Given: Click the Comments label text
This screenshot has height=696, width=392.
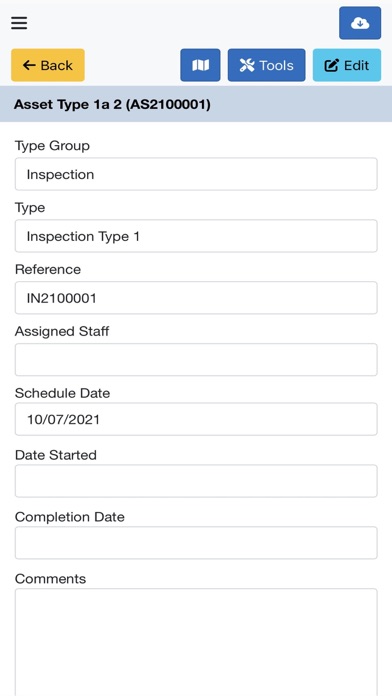Looking at the screenshot, I should pos(51,578).
